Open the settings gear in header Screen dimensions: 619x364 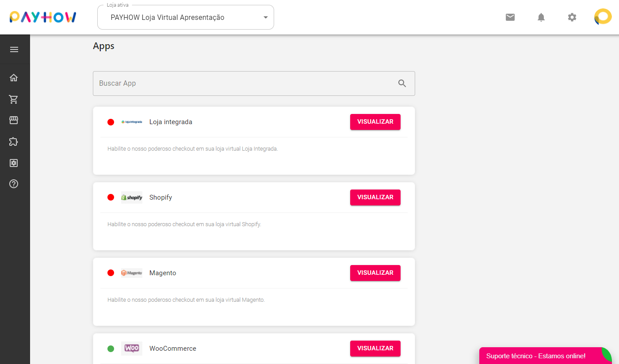pyautogui.click(x=572, y=17)
